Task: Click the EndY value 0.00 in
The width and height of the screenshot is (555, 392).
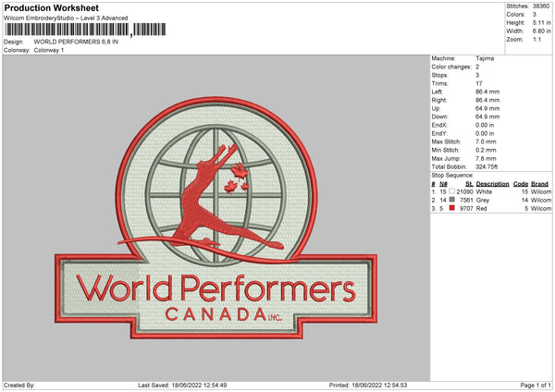Action: coord(485,133)
